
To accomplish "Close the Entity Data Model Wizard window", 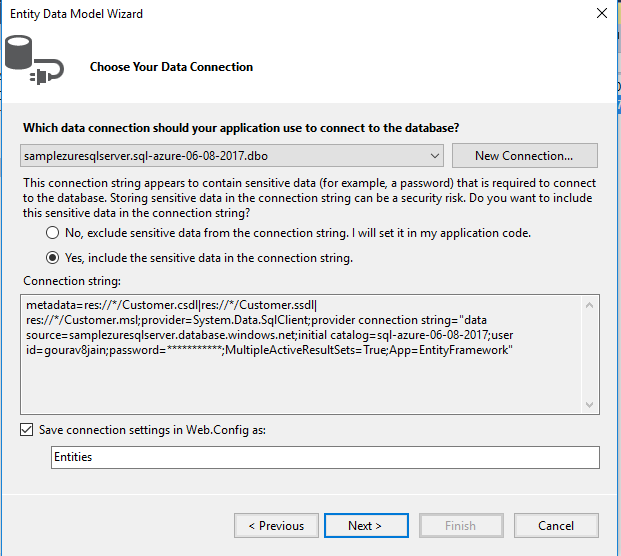I will click(x=601, y=14).
